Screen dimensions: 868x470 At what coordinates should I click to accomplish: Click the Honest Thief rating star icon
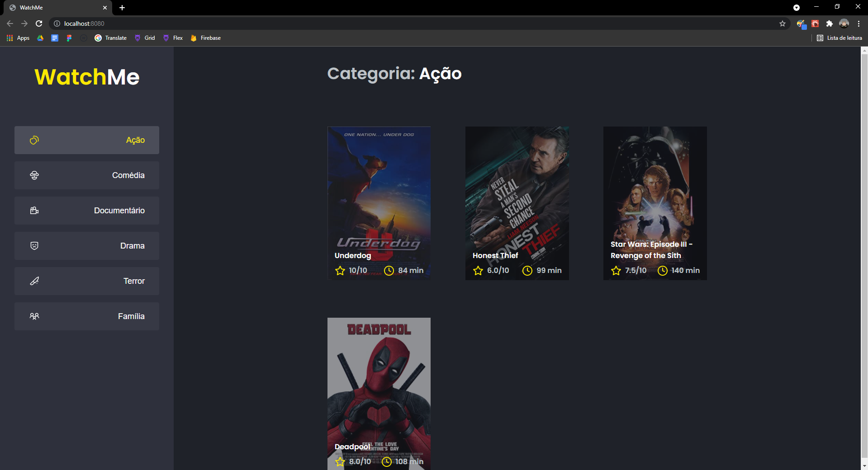click(x=478, y=270)
